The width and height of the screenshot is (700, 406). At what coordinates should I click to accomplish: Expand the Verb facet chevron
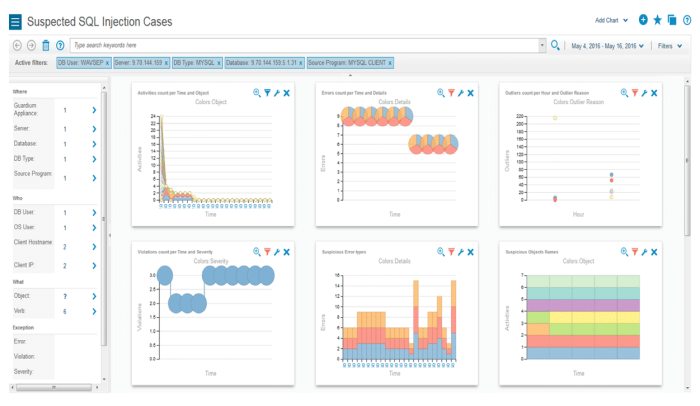[x=93, y=312]
